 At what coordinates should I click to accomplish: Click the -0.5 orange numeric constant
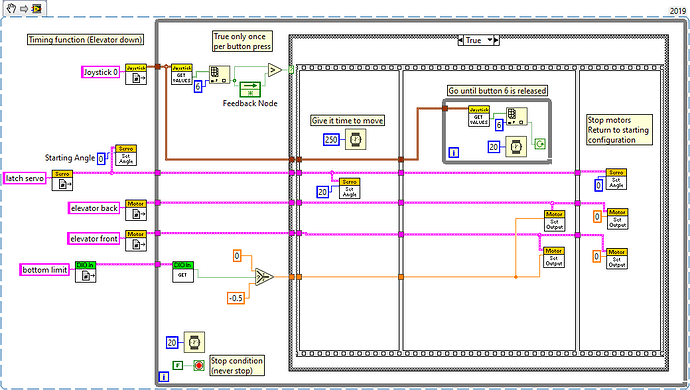(236, 298)
